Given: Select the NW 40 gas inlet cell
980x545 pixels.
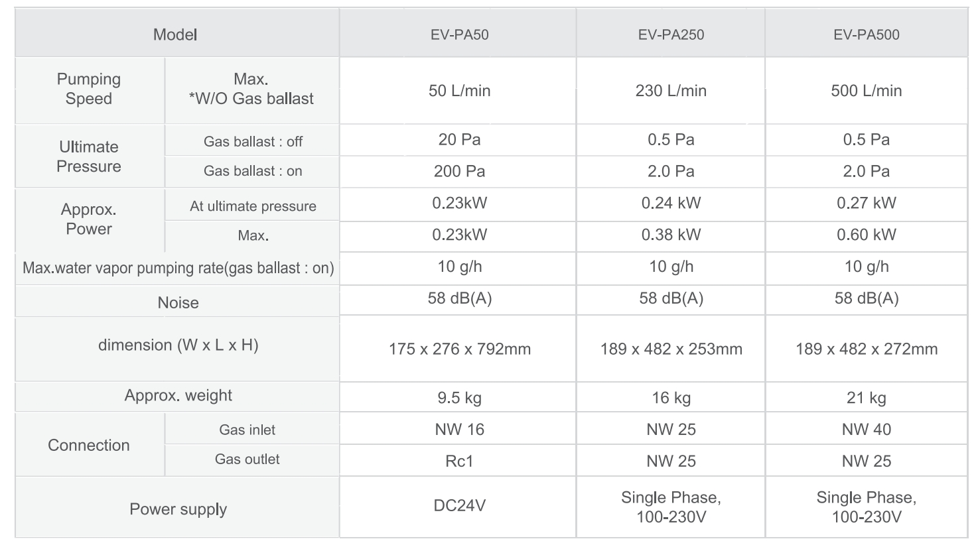Looking at the screenshot, I should [x=867, y=430].
